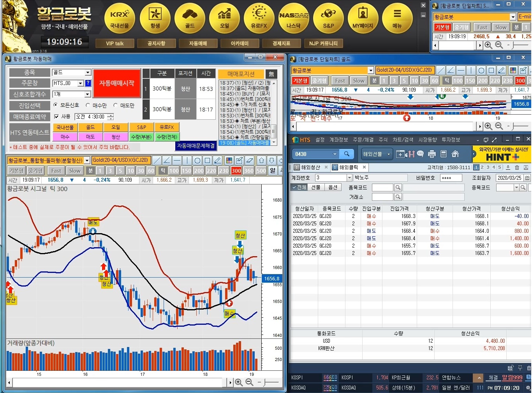Click the pink 매수 test button
The width and height of the screenshot is (532, 393).
(65, 137)
